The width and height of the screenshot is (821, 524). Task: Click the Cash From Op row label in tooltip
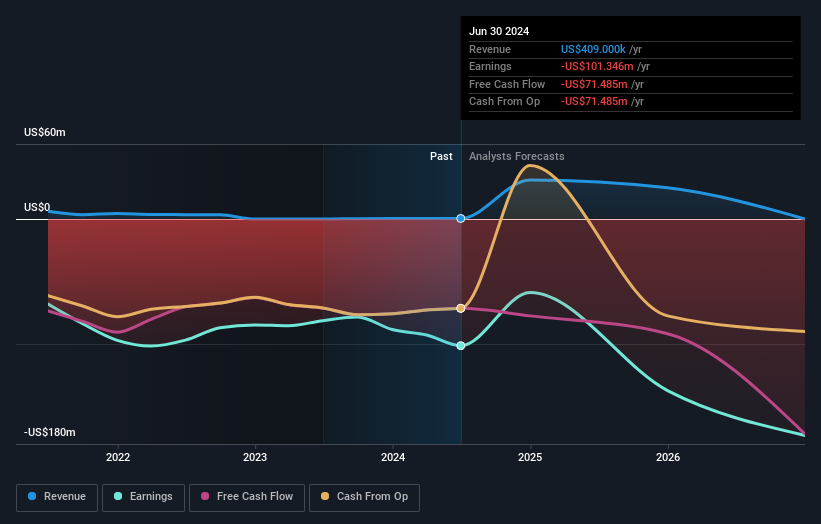point(504,102)
